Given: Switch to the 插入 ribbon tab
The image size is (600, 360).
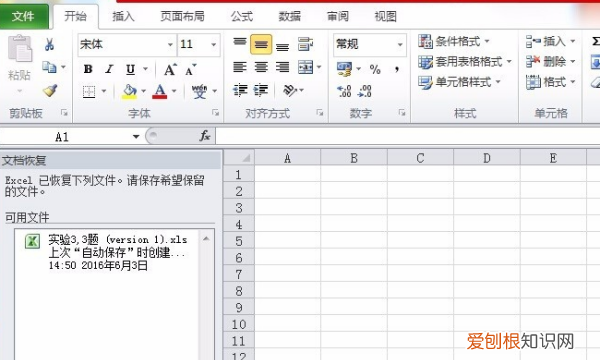Looking at the screenshot, I should click(123, 16).
